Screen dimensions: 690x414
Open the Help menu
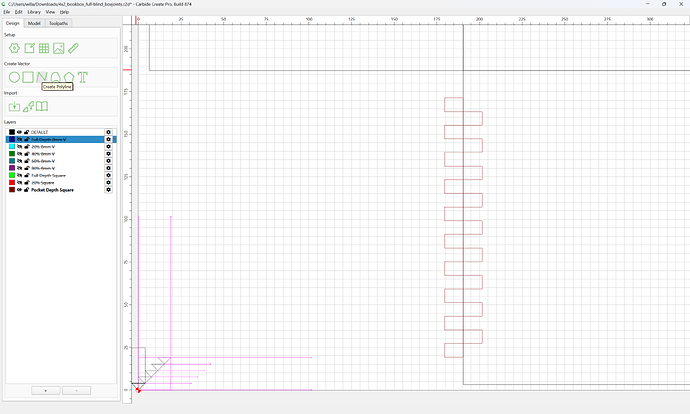[x=64, y=12]
